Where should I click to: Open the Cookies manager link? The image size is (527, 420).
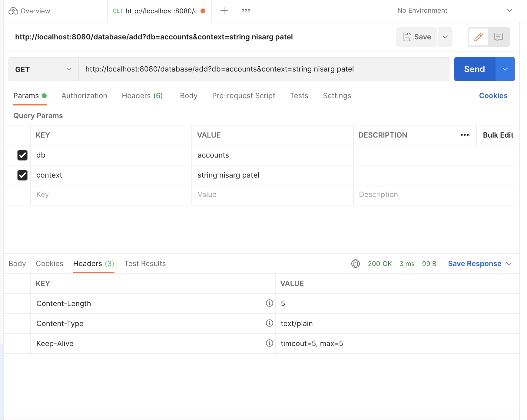493,96
